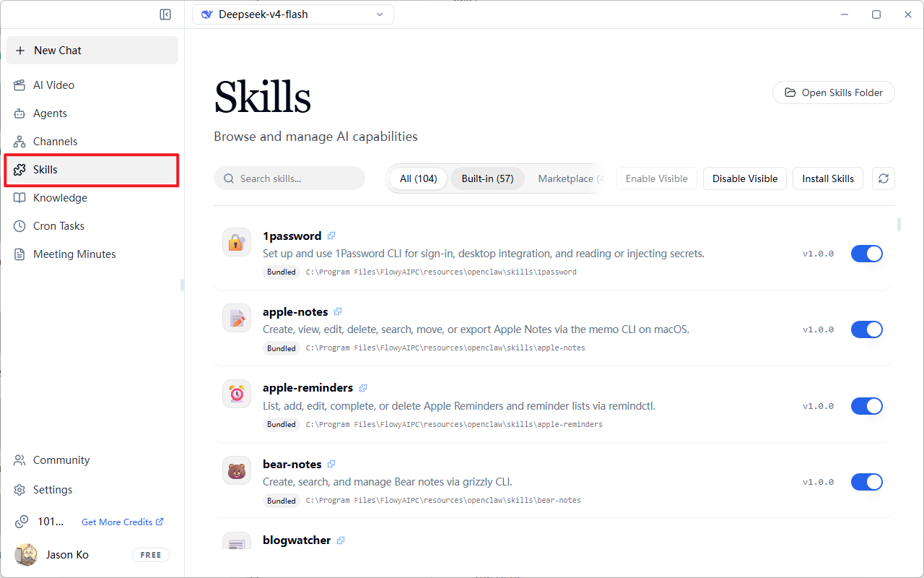Collapse the sidebar with the panel icon
Viewport: 924px width, 578px height.
165,14
